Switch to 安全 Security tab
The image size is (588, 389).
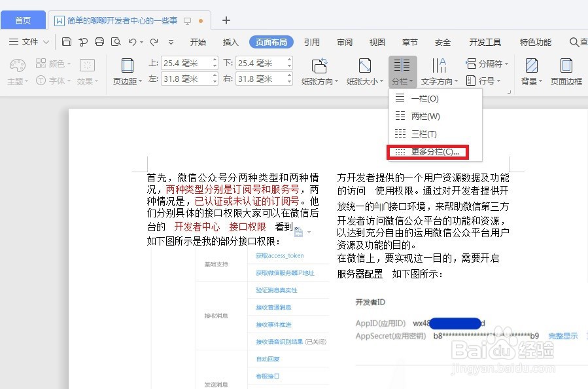[443, 42]
